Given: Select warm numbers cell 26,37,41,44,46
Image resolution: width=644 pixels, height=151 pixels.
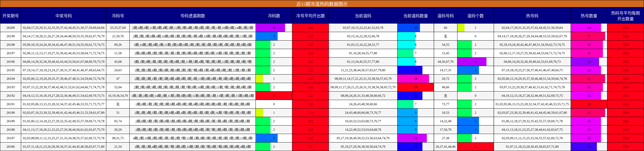Looking at the screenshot, I should 446,147.
